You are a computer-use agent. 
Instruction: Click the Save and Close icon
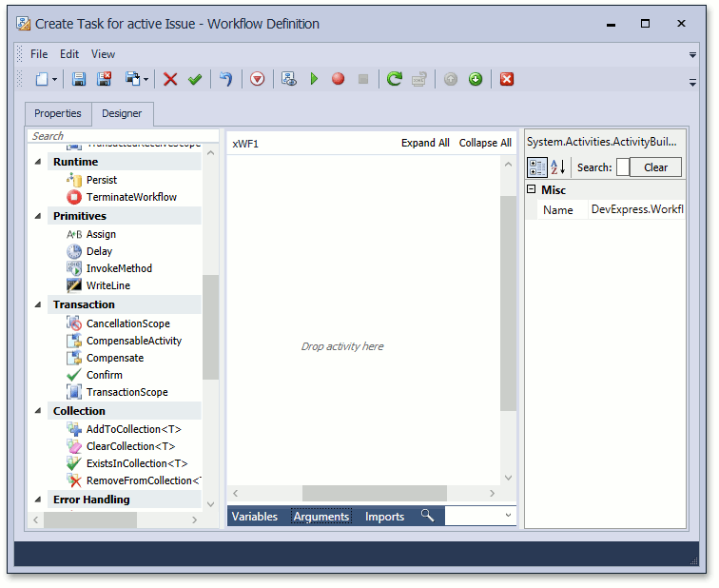[104, 79]
